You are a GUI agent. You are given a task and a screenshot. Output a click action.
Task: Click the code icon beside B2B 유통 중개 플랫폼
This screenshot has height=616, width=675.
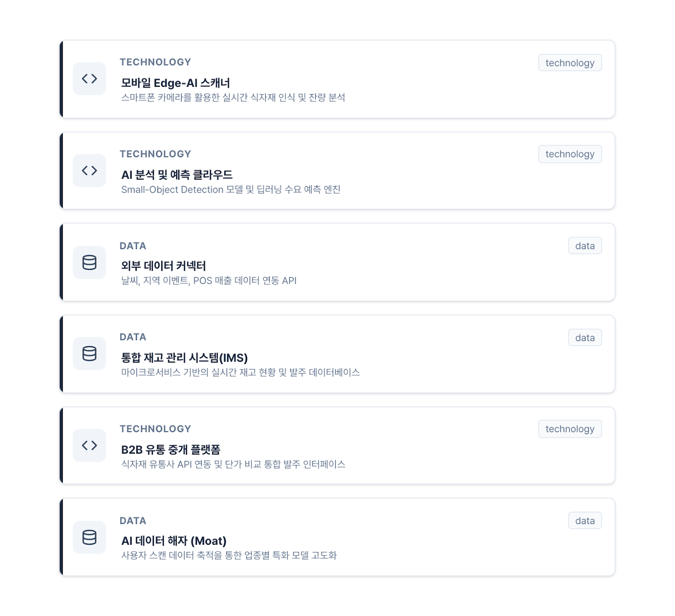coord(89,446)
